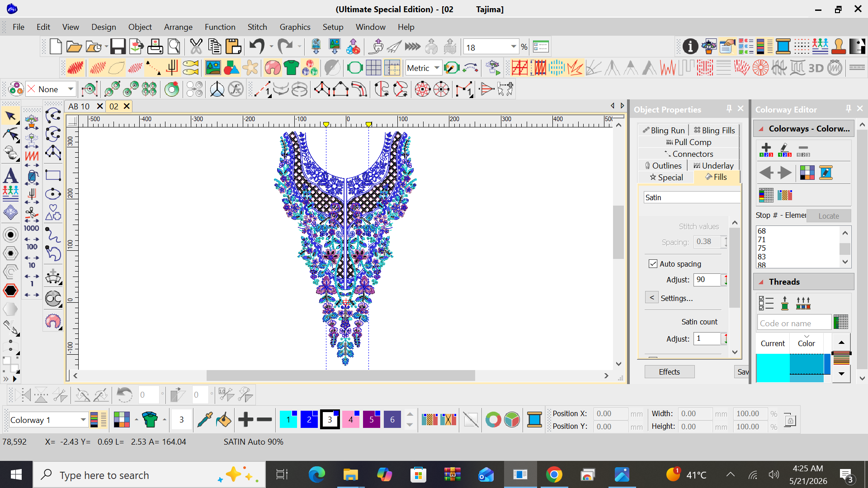Add colorway plus icon in Colorway Editor
868x488 pixels.
pyautogui.click(x=766, y=150)
